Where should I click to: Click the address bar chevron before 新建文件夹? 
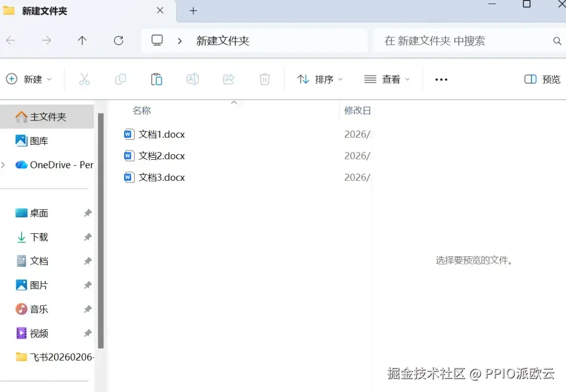(x=179, y=41)
